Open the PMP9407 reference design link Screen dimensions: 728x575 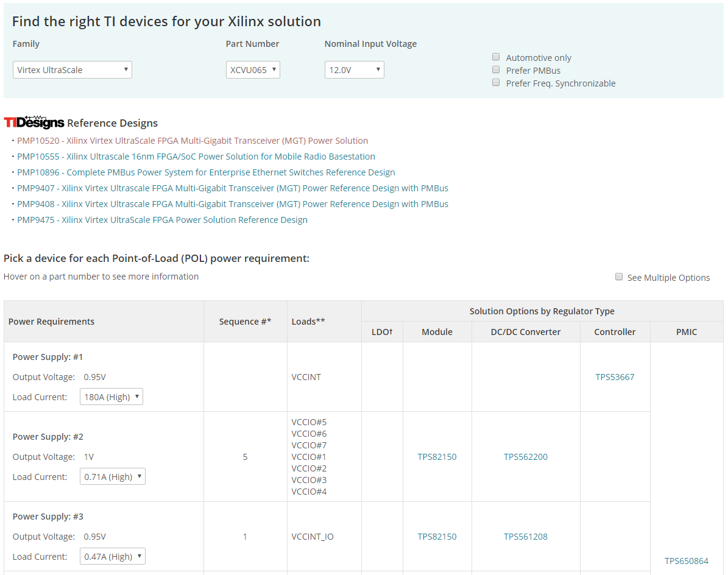pos(233,188)
